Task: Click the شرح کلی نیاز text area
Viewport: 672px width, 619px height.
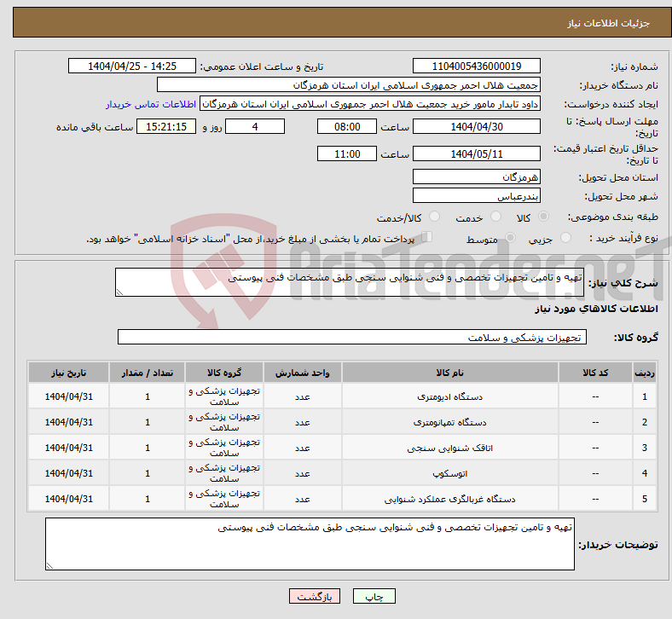Action: point(350,282)
